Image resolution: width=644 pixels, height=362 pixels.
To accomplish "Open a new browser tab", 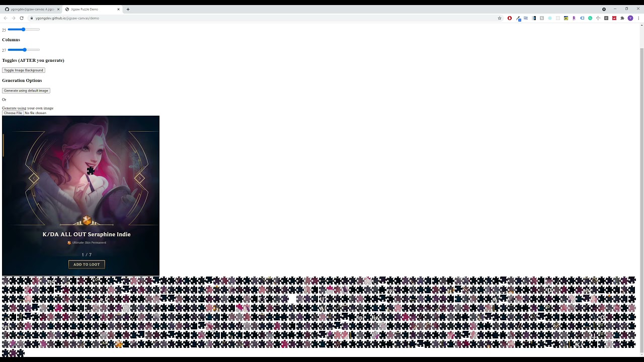I will point(128,9).
